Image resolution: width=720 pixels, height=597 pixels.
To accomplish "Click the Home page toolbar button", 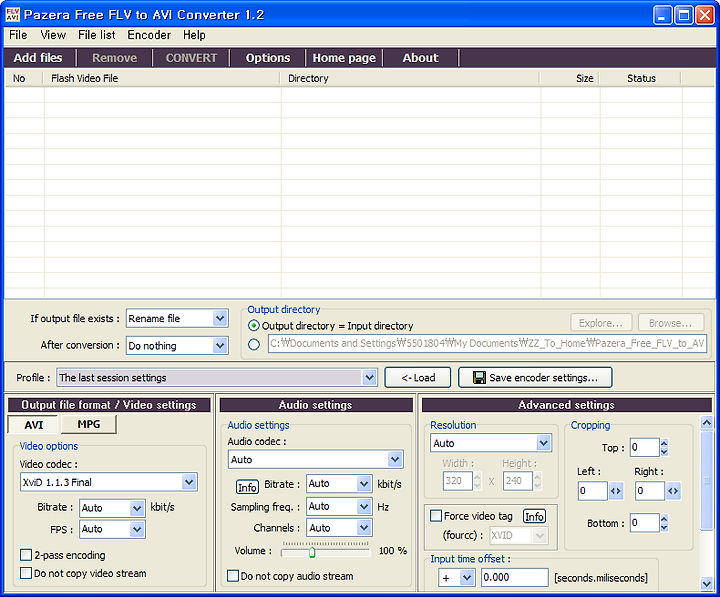I will click(x=344, y=58).
